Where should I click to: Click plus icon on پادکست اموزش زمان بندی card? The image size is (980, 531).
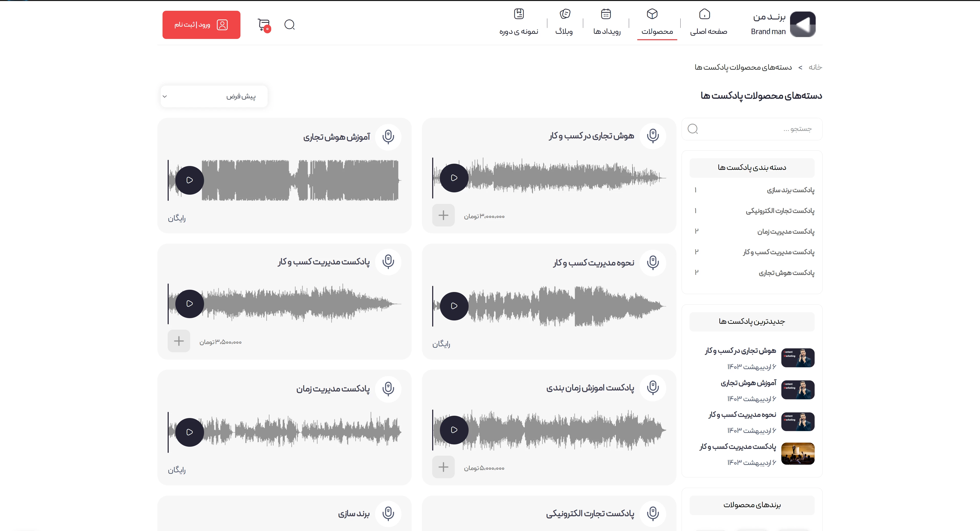[x=443, y=467]
